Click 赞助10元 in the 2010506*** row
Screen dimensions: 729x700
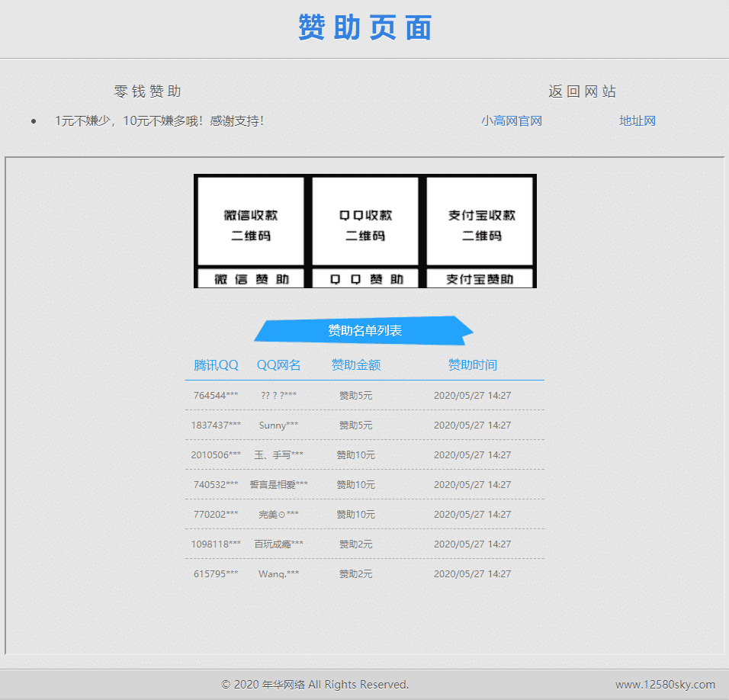coord(355,455)
